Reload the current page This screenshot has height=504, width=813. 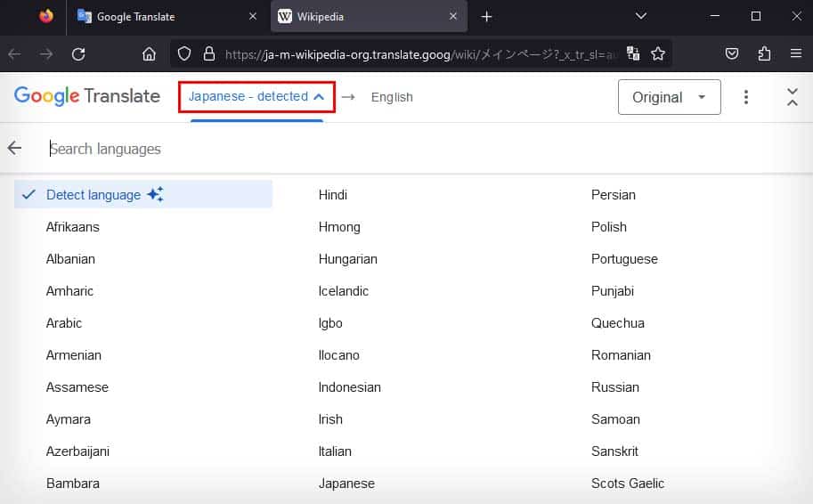(78, 54)
